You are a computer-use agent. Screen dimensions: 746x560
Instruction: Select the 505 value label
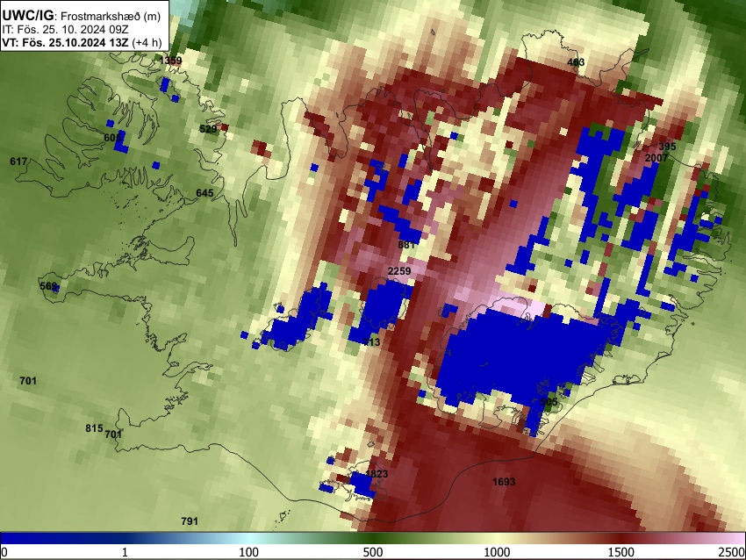point(549,402)
